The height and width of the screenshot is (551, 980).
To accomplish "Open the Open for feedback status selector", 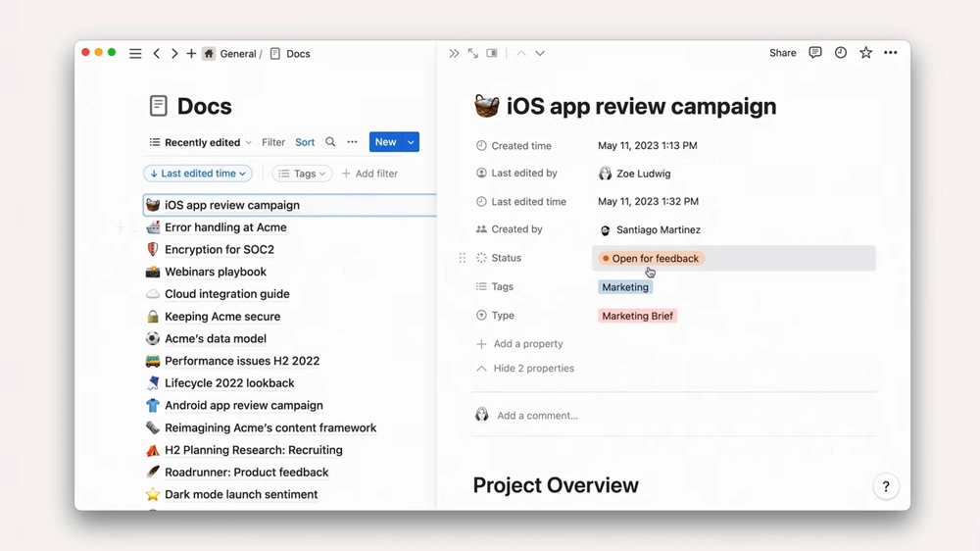I will coord(652,258).
